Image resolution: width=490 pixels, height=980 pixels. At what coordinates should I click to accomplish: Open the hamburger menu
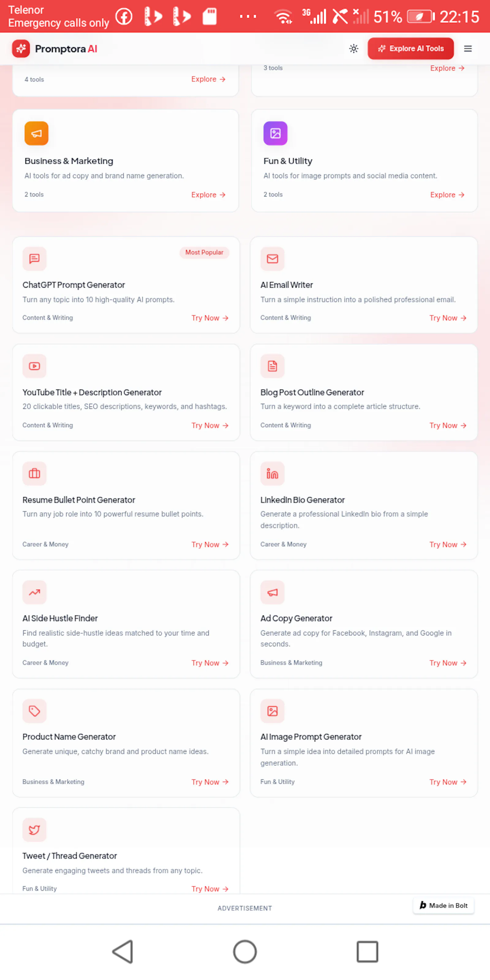(468, 49)
